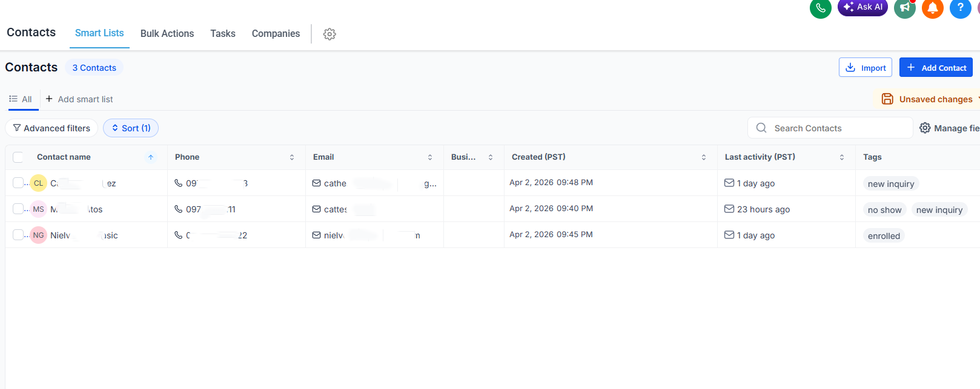Click the Unsaved changes save icon
Viewport: 980px width, 389px height.
coord(887,99)
